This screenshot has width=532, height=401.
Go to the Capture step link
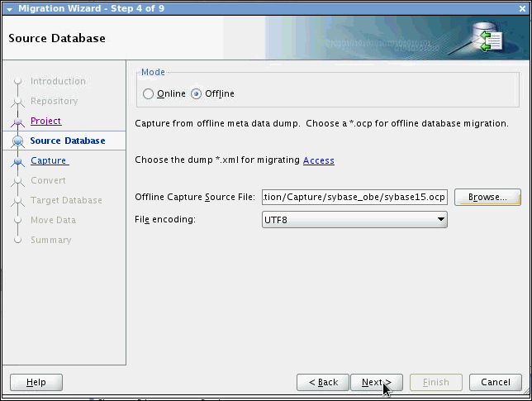[x=50, y=160]
